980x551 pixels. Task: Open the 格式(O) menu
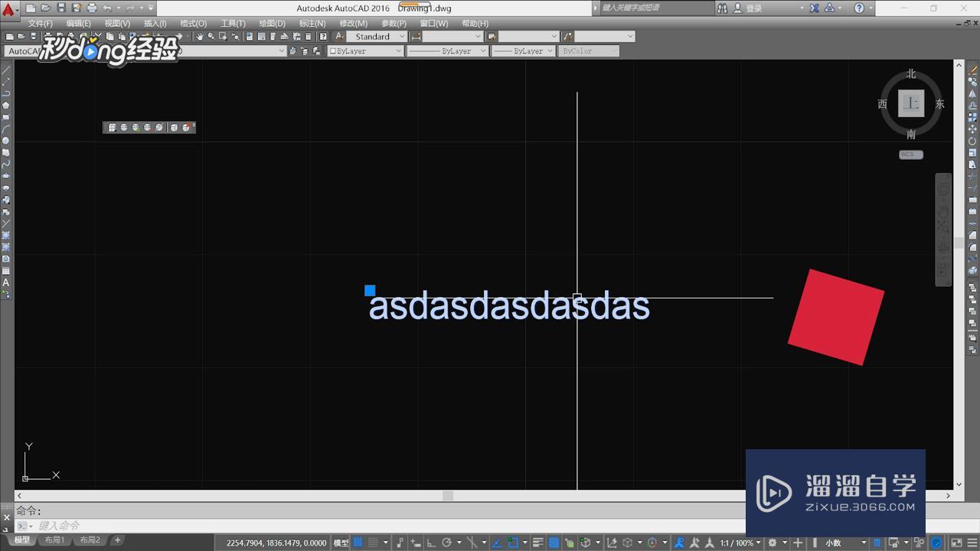coord(193,24)
